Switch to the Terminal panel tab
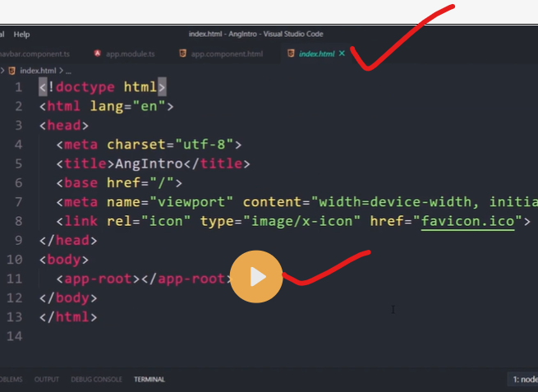 [x=149, y=379]
